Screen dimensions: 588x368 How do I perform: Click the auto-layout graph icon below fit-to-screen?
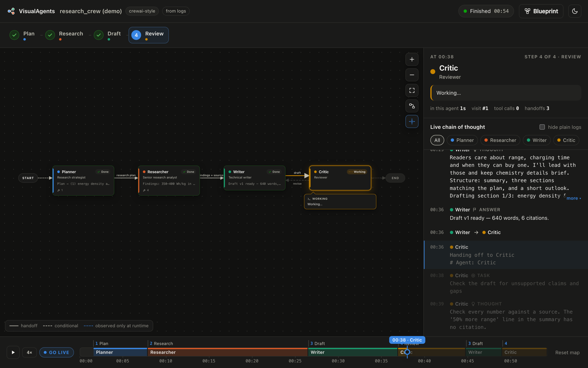point(412,106)
